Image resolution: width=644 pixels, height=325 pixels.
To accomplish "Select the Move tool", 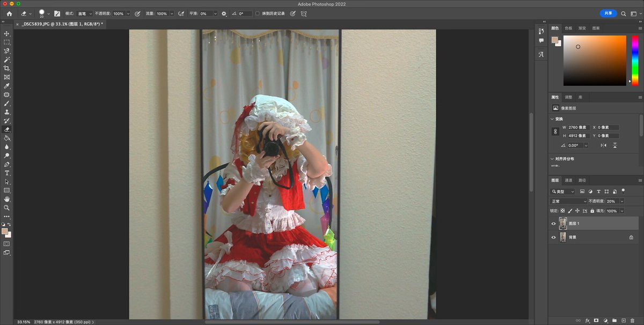I will point(7,33).
